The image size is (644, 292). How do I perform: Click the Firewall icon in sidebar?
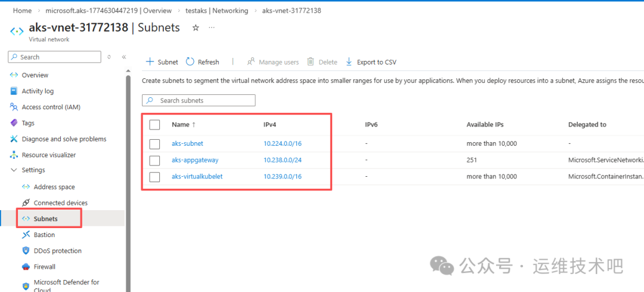click(26, 267)
